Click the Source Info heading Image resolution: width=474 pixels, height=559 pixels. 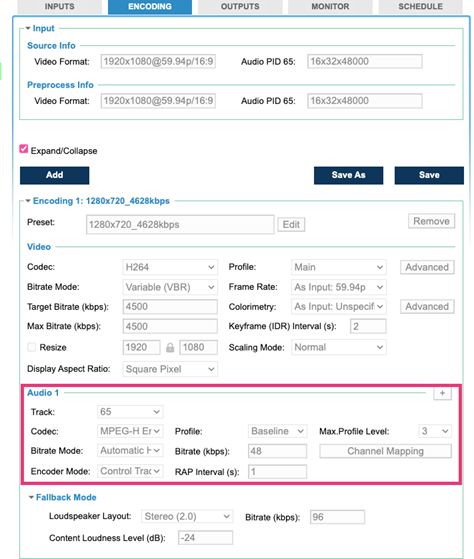tap(51, 46)
